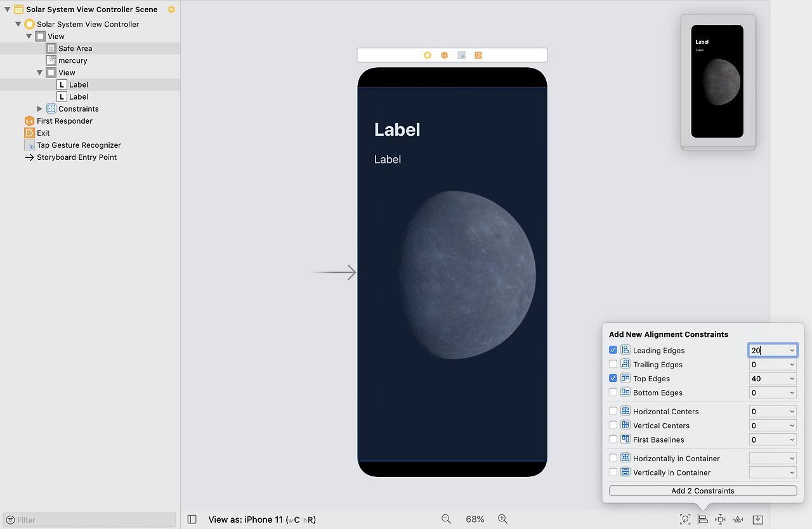Viewport: 812px width, 529px height.
Task: Check the Horizontal Centers checkbox
Action: [x=613, y=411]
